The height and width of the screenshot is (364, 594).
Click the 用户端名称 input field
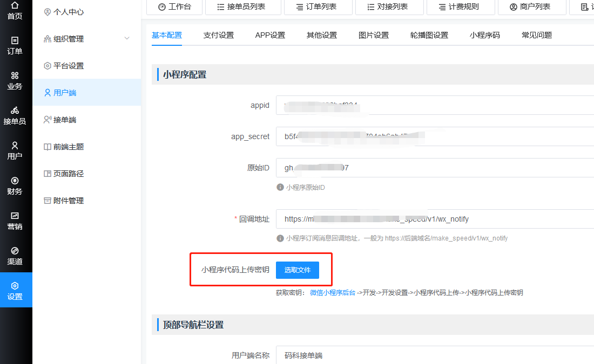tap(435, 355)
